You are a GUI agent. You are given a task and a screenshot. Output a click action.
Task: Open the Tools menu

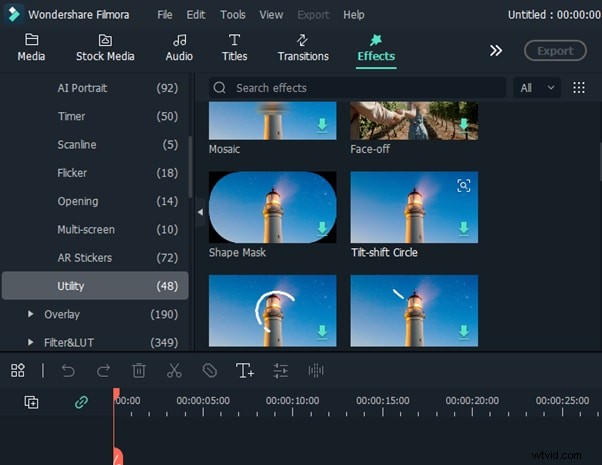tap(233, 15)
